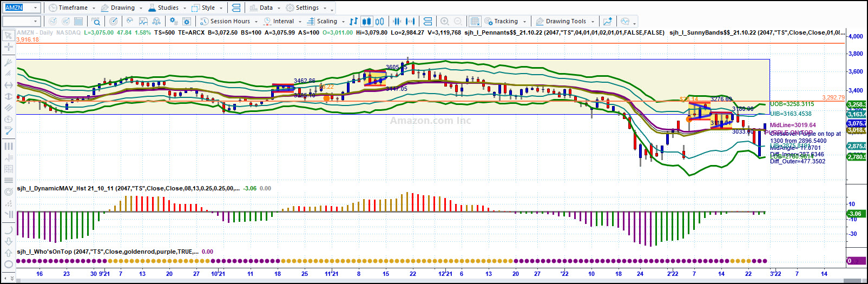This screenshot has height=284, width=868.
Task: Click the empty combo box in second toolbar
Action: [x=21, y=21]
